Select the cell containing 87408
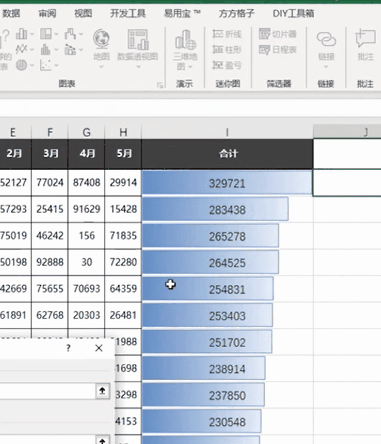 86,182
